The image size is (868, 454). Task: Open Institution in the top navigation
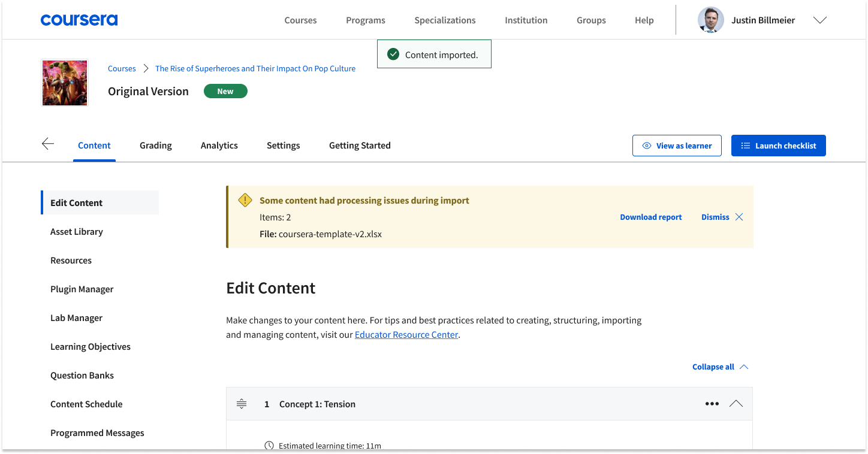pyautogui.click(x=526, y=20)
